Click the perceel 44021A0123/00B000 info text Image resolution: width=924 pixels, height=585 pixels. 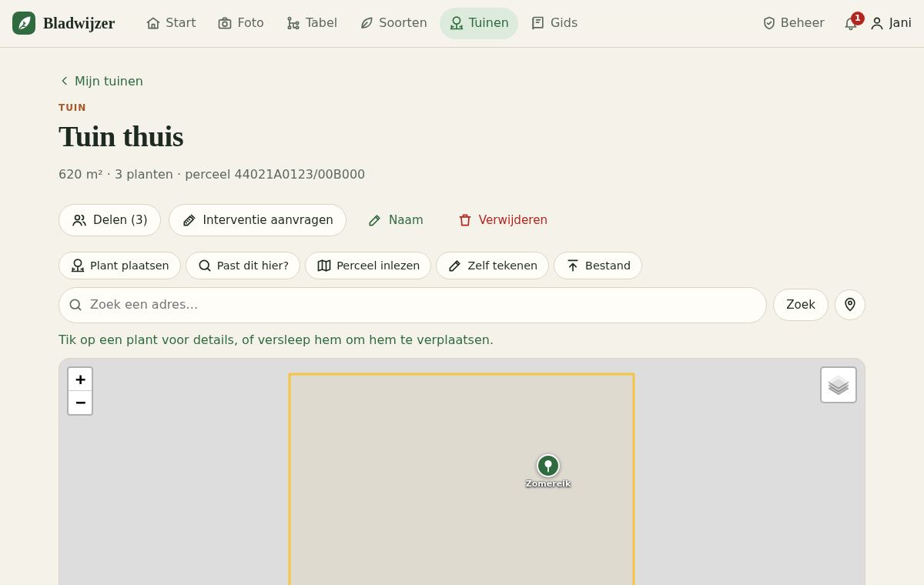(275, 175)
